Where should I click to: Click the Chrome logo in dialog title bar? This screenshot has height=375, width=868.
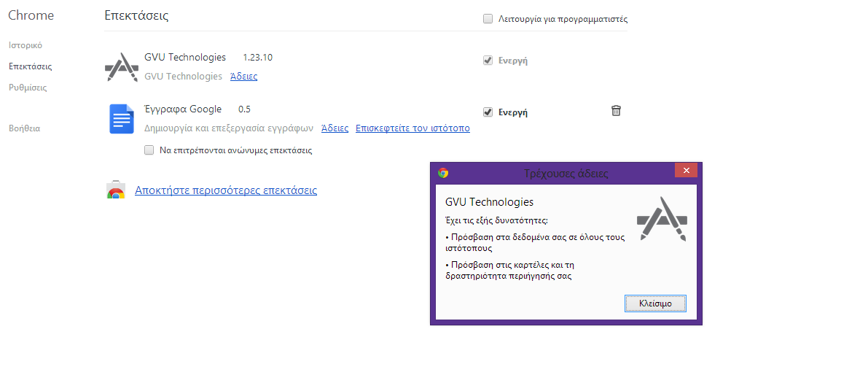click(x=443, y=173)
